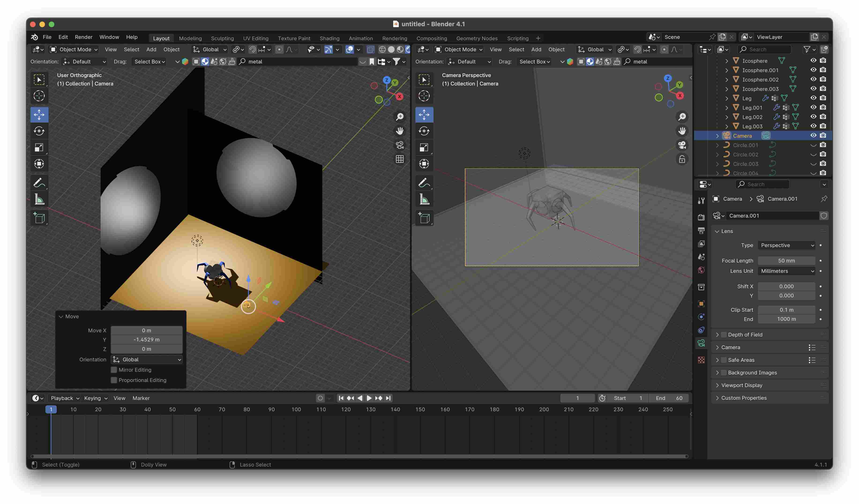Viewport: 859px width, 504px height.
Task: Open the Output properties tab
Action: (x=701, y=231)
